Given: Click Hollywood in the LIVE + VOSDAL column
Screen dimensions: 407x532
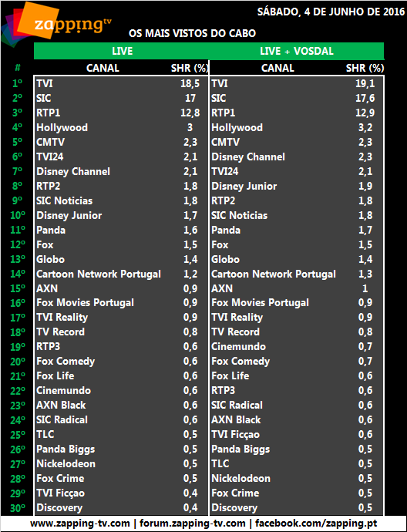Looking at the screenshot, I should [x=237, y=127].
